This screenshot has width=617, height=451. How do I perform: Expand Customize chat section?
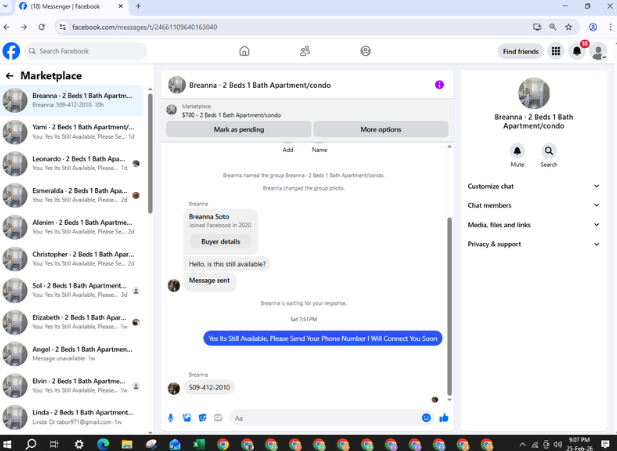point(533,186)
